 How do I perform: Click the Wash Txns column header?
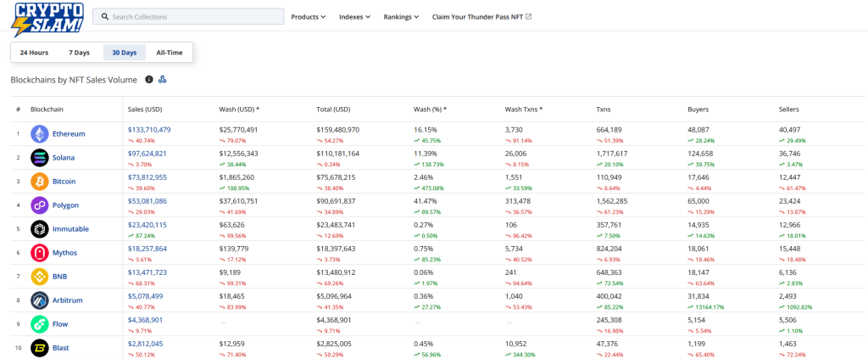(524, 109)
